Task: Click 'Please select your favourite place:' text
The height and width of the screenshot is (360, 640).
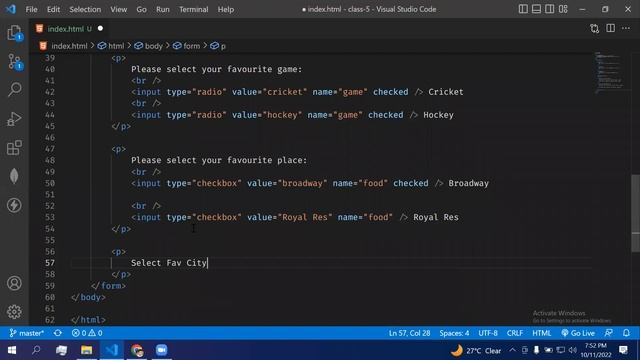Action: pos(219,160)
